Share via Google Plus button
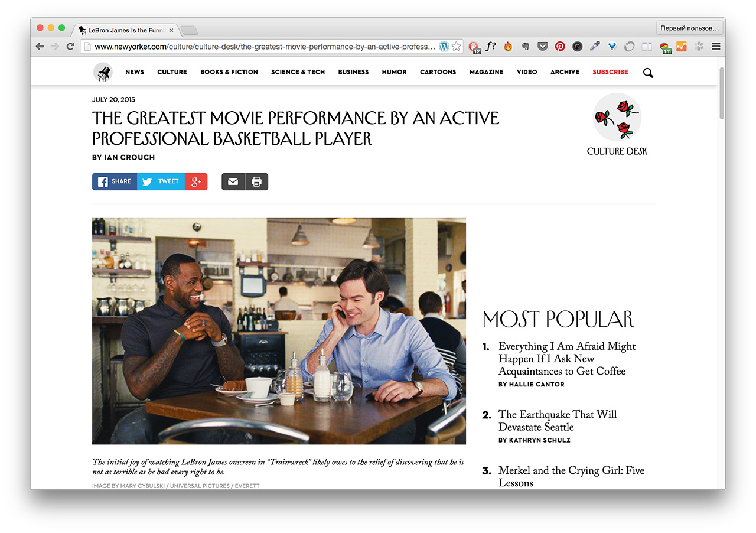This screenshot has height=533, width=756. coord(196,181)
